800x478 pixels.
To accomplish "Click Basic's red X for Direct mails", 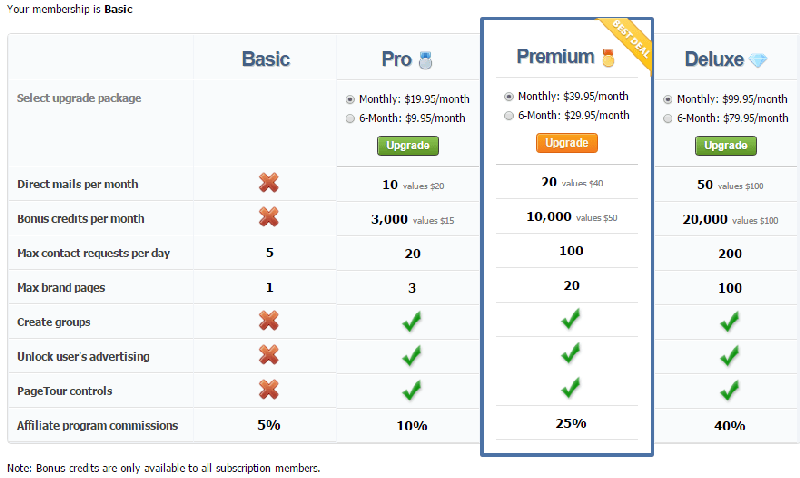I will click(x=269, y=183).
